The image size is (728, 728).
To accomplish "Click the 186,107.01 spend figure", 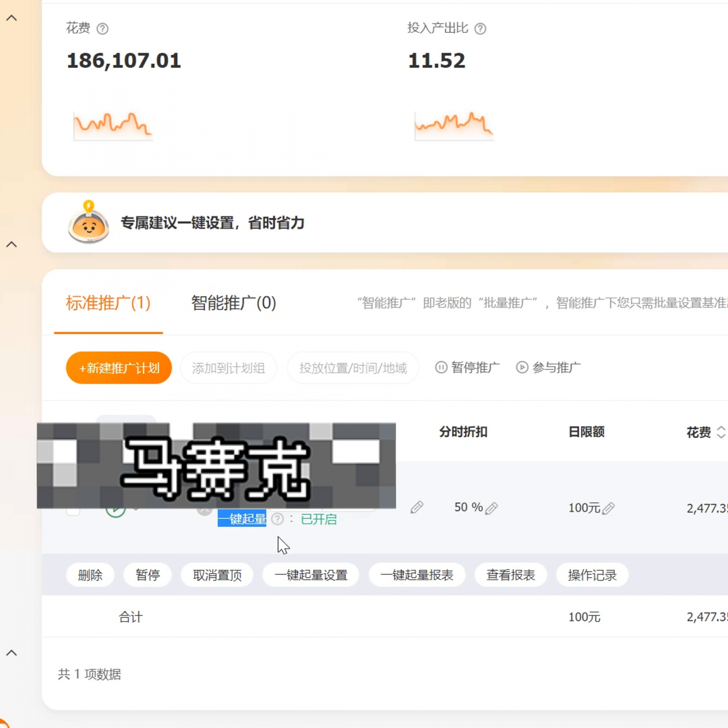I will click(x=124, y=61).
